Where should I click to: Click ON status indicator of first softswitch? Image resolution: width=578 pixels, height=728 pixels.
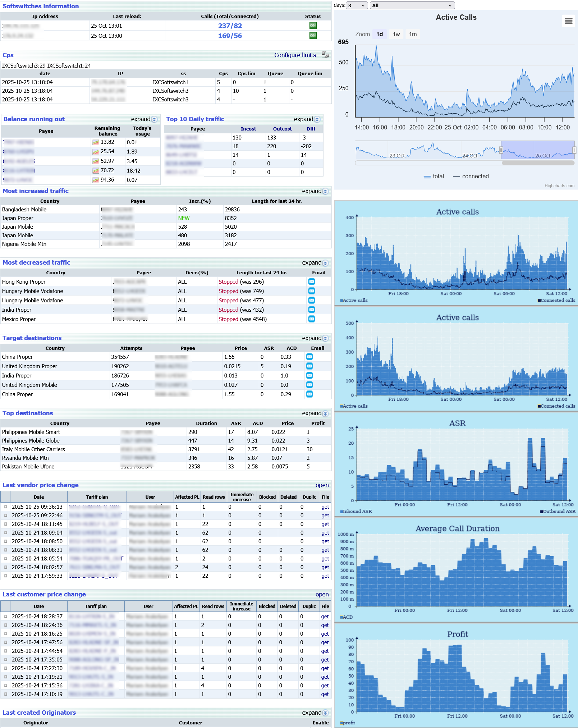pyautogui.click(x=312, y=26)
